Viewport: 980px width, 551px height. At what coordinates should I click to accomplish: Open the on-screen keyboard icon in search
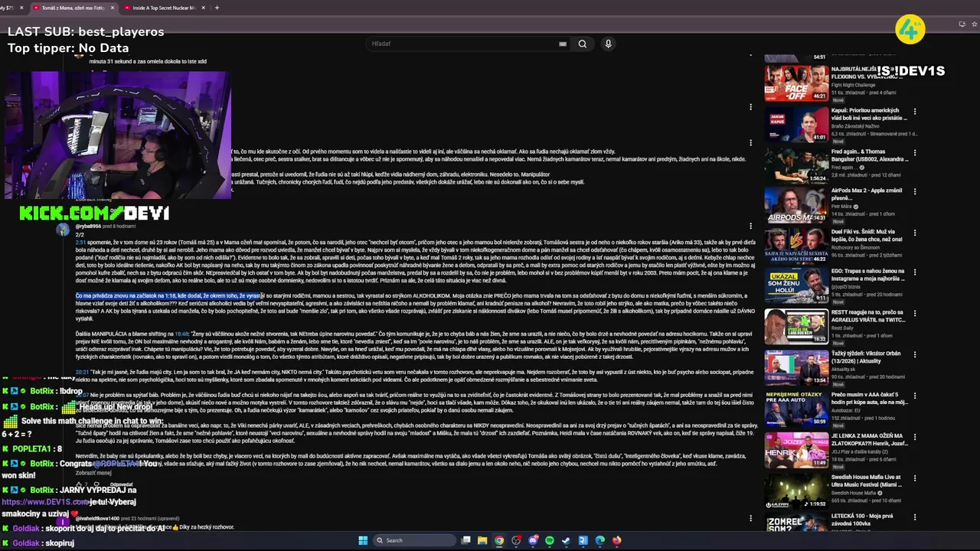coord(563,44)
